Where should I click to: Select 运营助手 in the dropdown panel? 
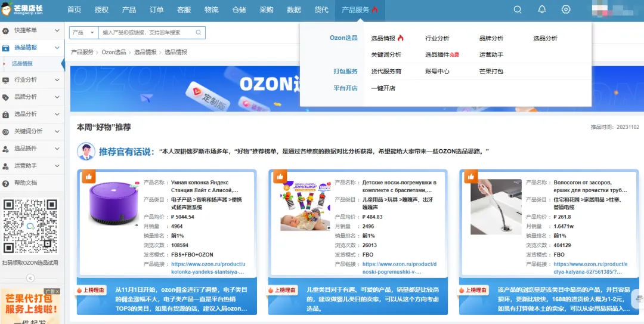[491, 55]
